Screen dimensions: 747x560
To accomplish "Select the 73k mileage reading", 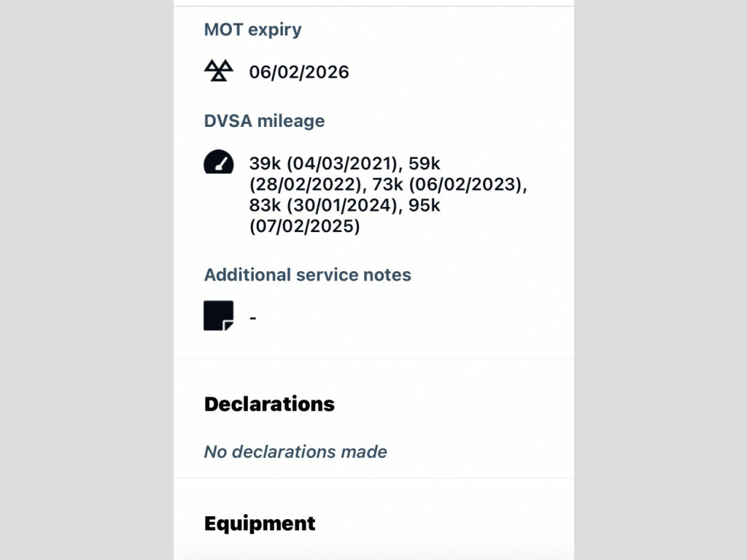I will 388,184.
